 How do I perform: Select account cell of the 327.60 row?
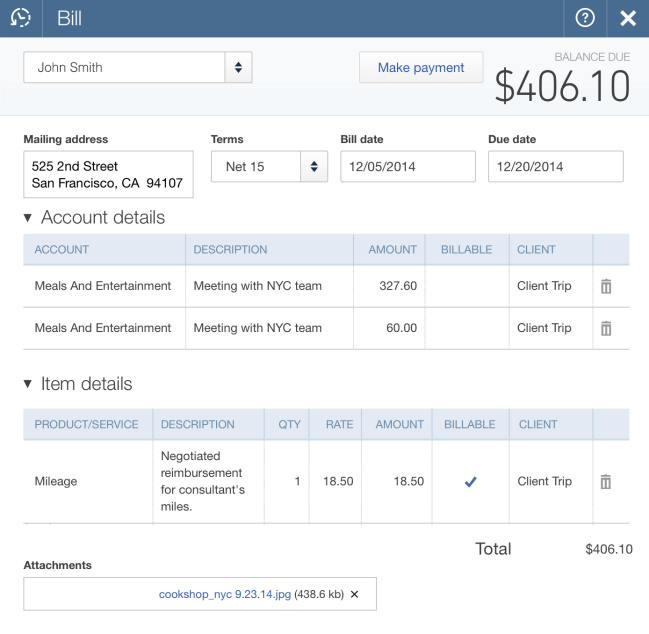coord(104,286)
